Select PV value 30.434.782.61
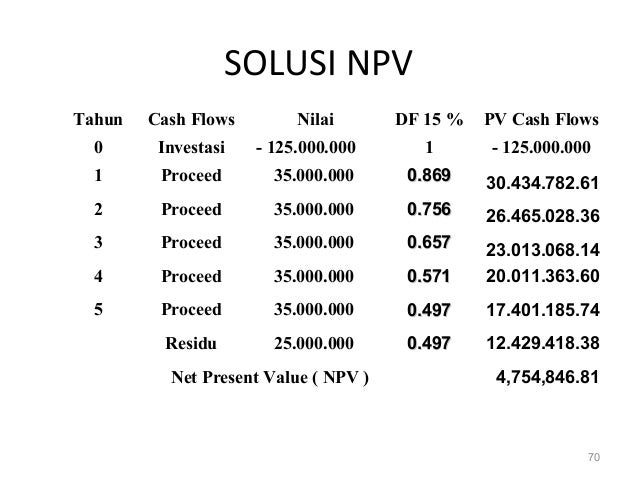The width and height of the screenshot is (638, 479). click(542, 183)
